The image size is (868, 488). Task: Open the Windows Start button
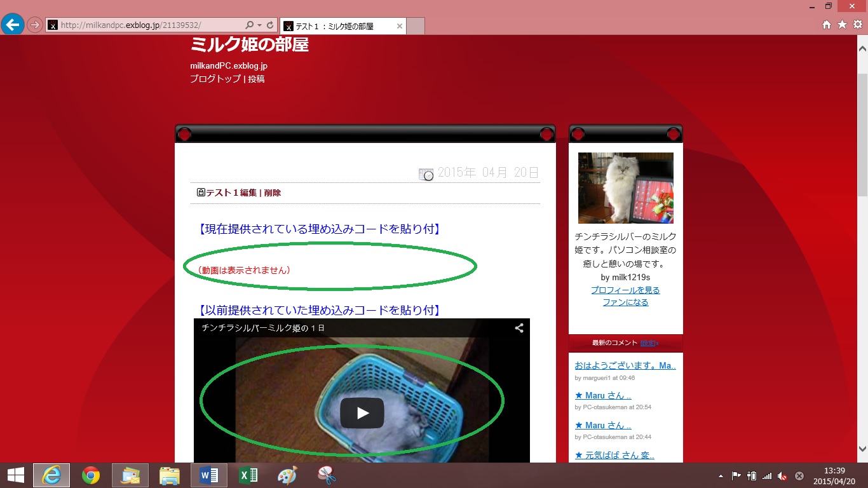pos(15,475)
